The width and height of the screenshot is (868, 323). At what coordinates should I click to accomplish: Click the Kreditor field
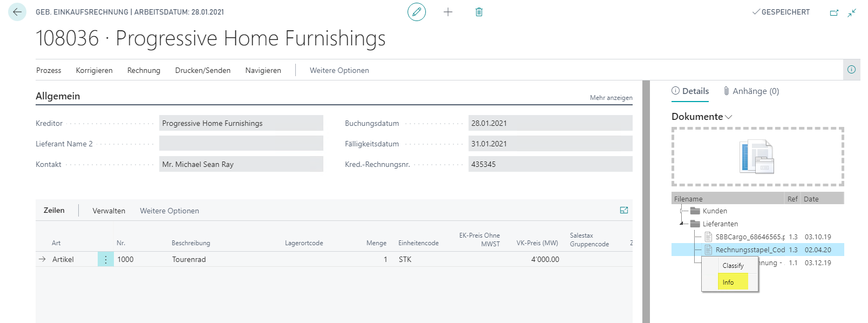241,123
